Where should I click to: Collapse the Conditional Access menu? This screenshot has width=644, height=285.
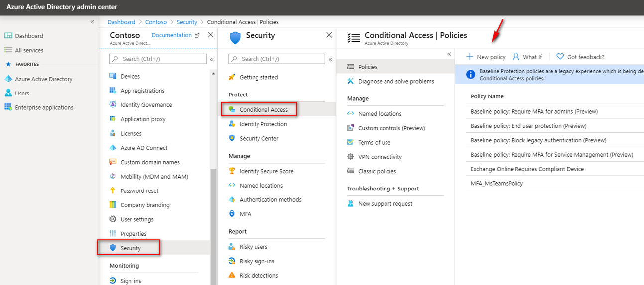[x=449, y=54]
